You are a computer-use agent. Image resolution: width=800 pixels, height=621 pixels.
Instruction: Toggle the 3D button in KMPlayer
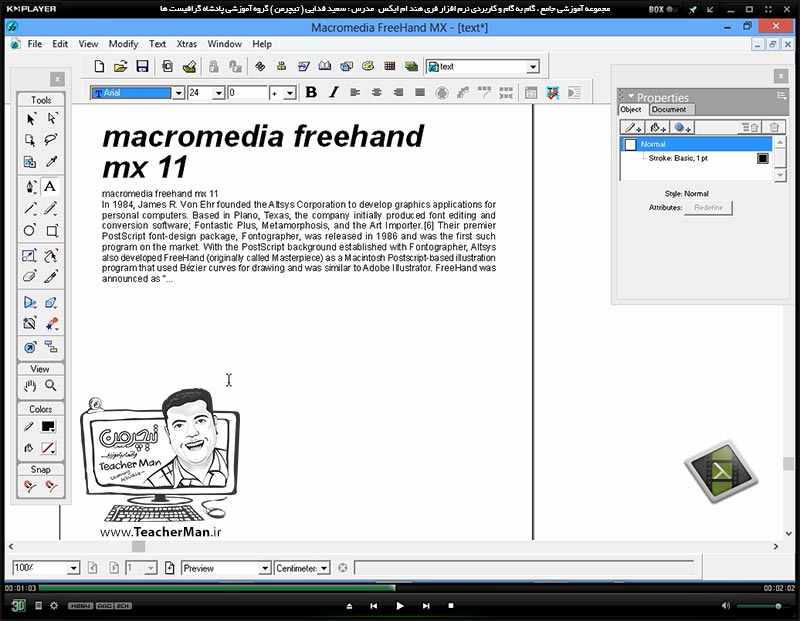(x=18, y=606)
